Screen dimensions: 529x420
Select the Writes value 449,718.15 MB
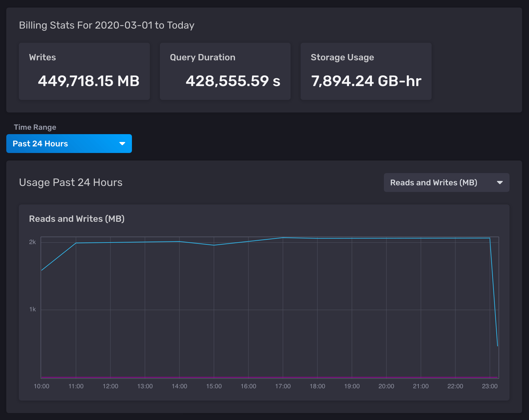click(x=89, y=81)
